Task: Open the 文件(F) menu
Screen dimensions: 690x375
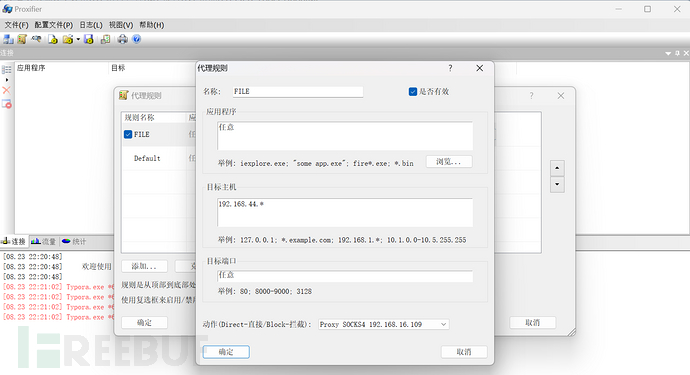Action: tap(16, 25)
